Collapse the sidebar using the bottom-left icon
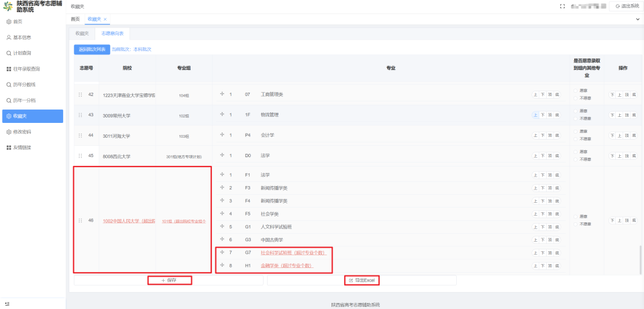 point(7,304)
